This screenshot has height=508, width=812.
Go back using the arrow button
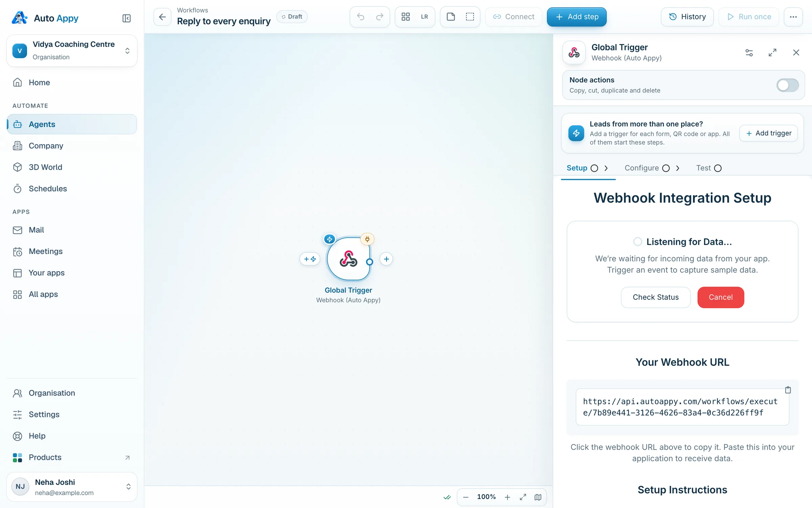[x=162, y=17]
